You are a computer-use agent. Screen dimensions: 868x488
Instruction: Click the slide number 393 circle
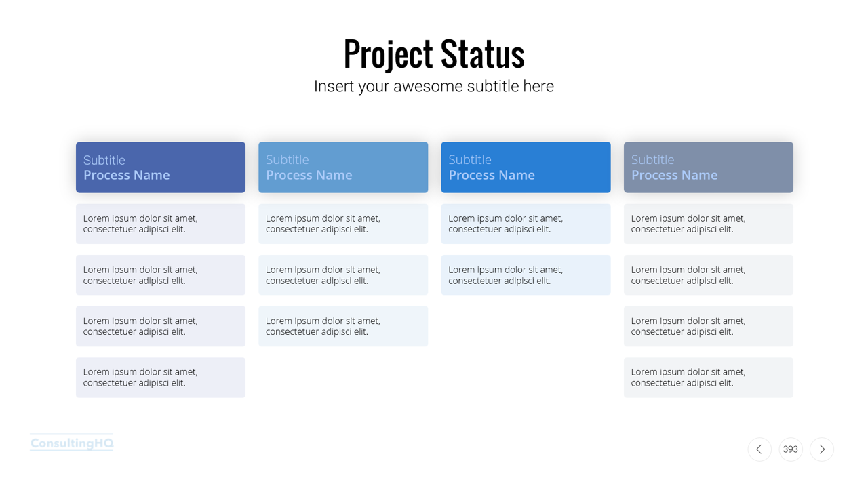tap(791, 449)
